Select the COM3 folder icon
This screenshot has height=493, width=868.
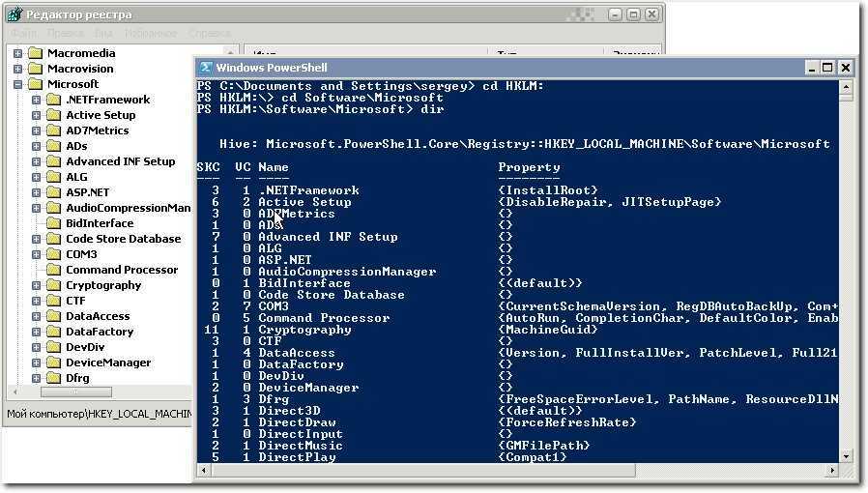coord(53,254)
